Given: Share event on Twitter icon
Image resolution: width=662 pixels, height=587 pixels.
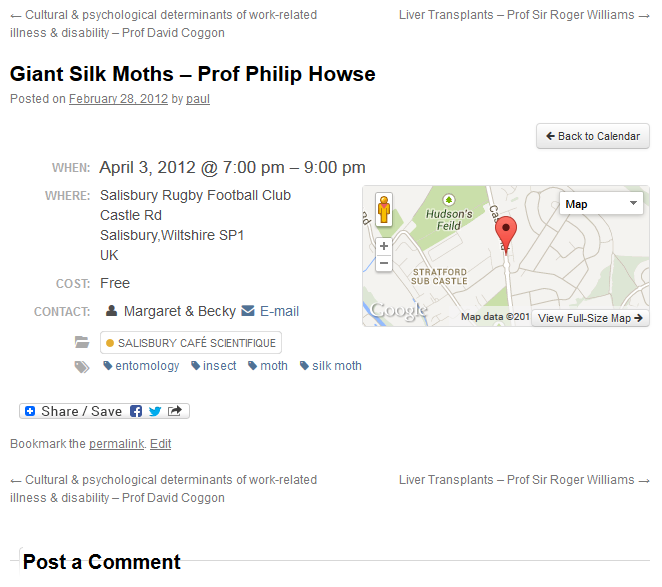Looking at the screenshot, I should pos(155,411).
